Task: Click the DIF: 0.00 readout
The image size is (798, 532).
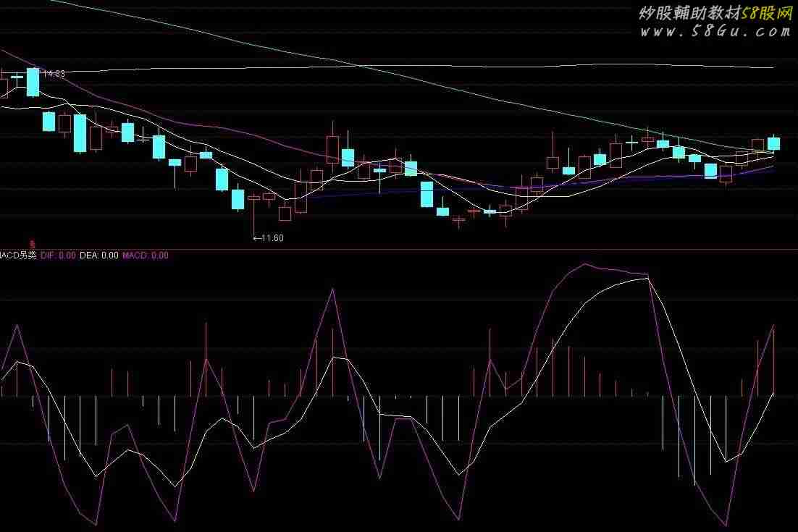Action: coord(58,256)
